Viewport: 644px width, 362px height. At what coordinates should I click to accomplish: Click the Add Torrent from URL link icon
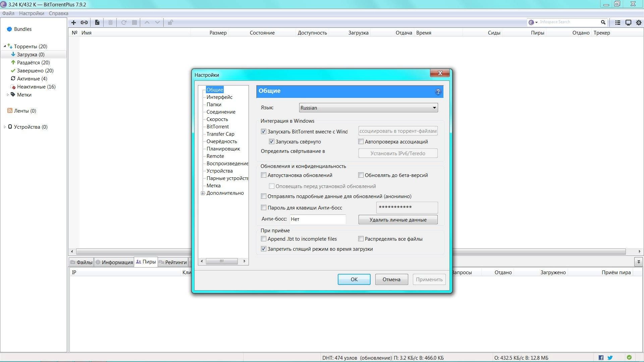coord(84,22)
